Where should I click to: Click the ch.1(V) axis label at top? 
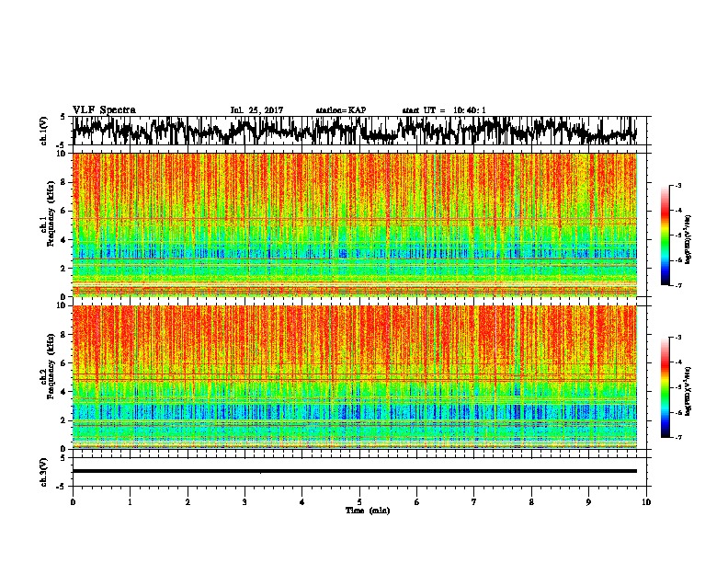pyautogui.click(x=44, y=131)
